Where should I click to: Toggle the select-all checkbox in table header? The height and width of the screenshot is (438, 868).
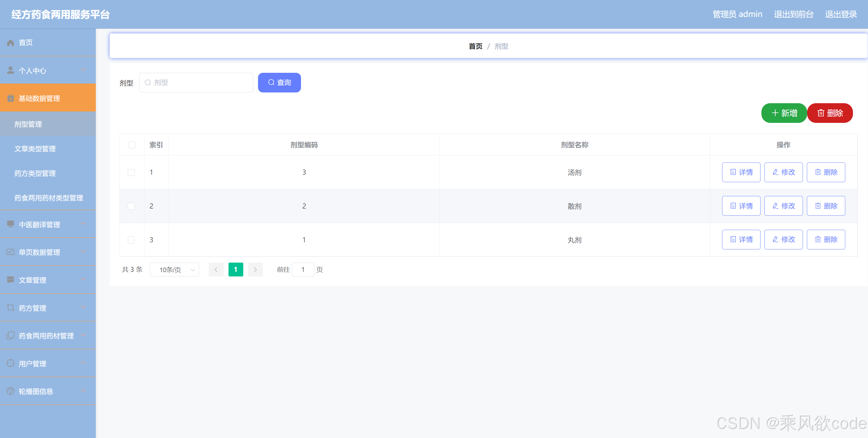(131, 145)
